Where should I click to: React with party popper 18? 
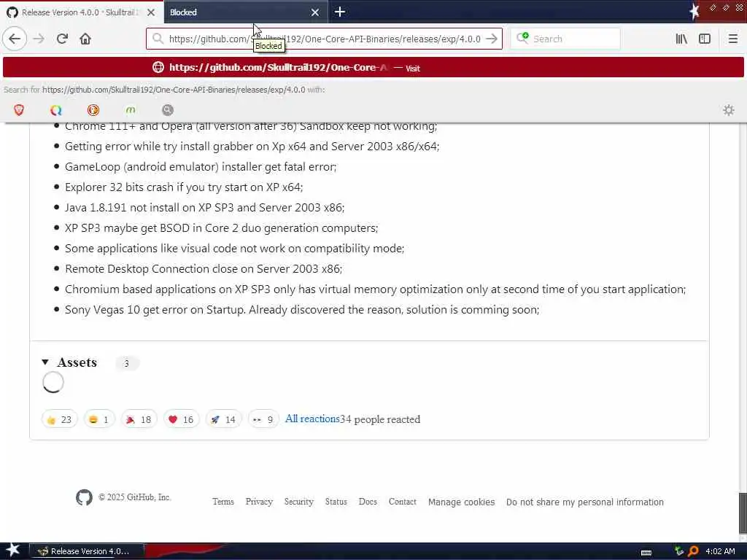(139, 419)
